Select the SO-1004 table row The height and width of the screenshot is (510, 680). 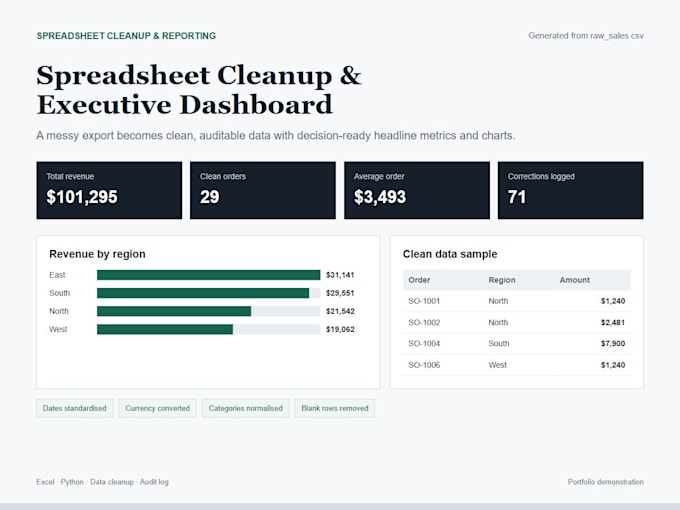pos(517,343)
